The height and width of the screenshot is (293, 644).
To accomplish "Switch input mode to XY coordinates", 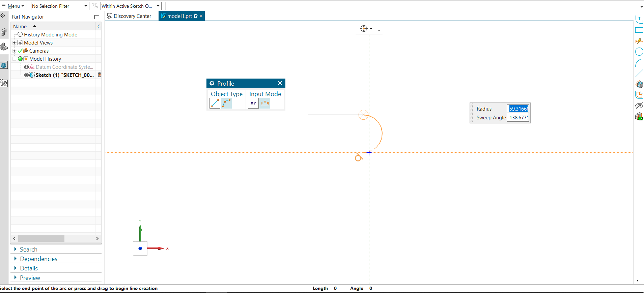I will pos(253,104).
